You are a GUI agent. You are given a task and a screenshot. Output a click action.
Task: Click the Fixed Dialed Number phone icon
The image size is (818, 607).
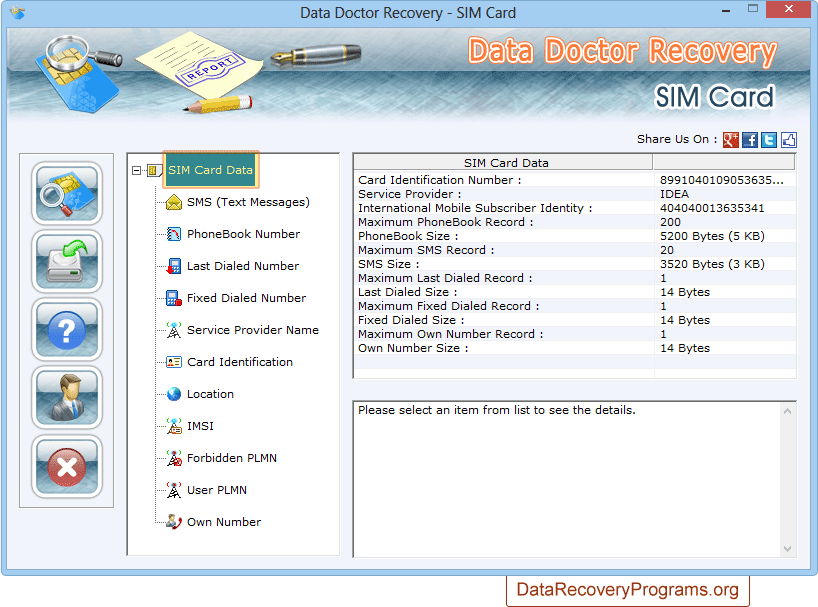tap(174, 298)
